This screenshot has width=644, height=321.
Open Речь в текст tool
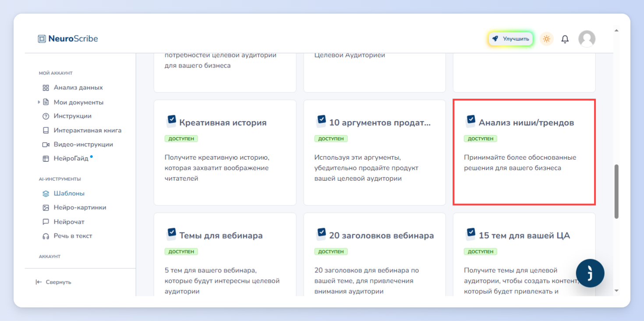click(73, 236)
